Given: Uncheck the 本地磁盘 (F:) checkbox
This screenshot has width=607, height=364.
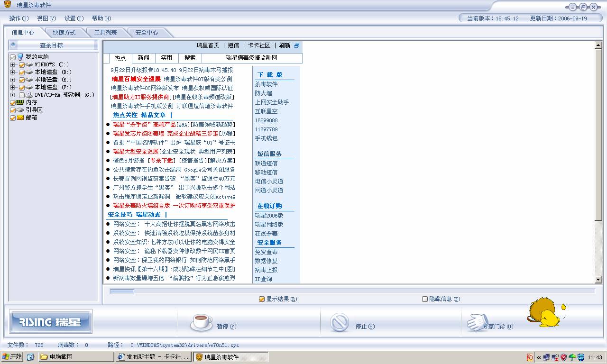Looking at the screenshot, I should [22, 87].
